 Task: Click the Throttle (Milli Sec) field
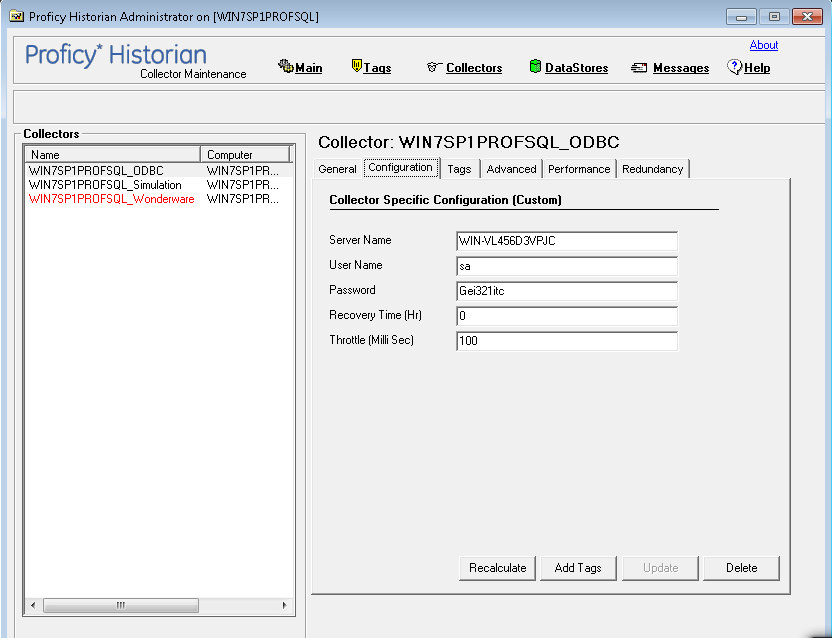pos(567,341)
